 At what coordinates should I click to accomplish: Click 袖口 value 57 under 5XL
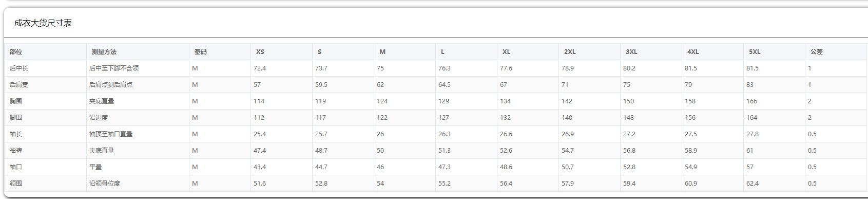[750, 167]
